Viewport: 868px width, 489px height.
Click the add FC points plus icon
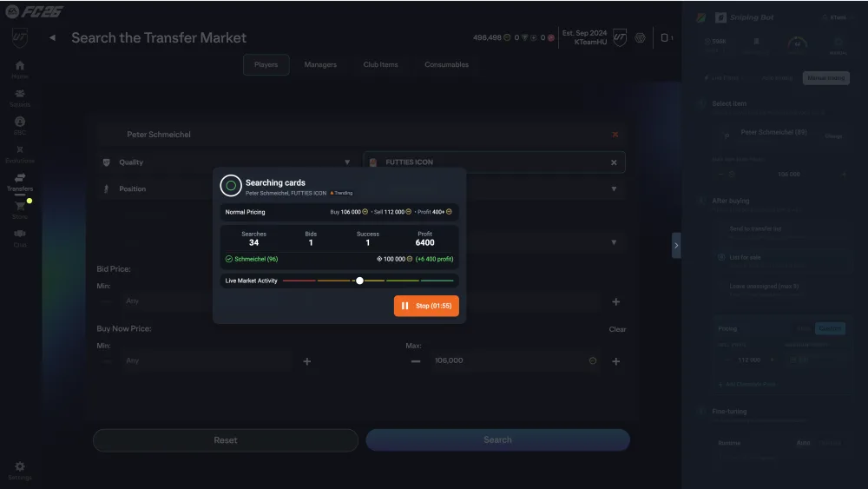tap(534, 37)
